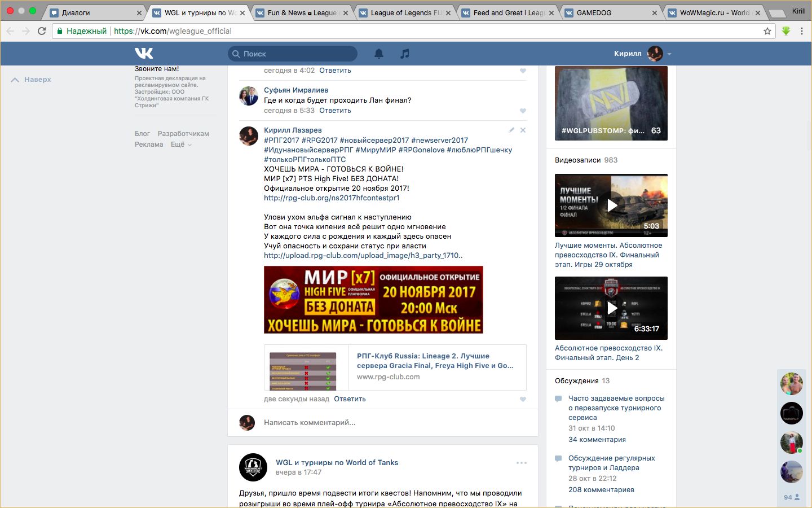Reload the page
This screenshot has height=508, width=812.
pos(42,31)
